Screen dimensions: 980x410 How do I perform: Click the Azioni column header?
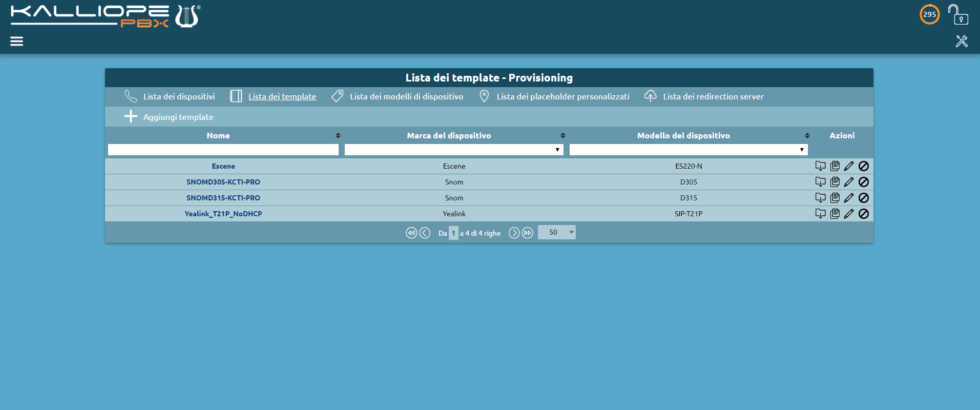click(842, 135)
